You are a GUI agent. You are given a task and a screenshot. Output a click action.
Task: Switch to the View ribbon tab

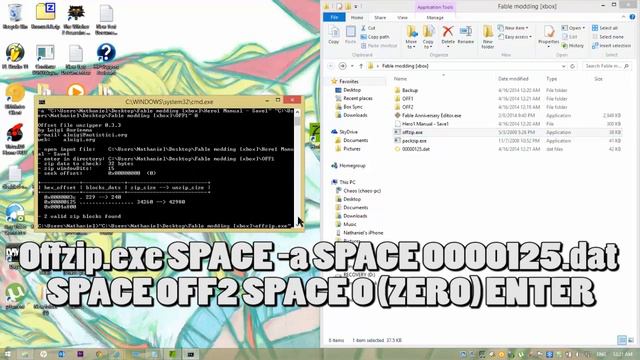coord(402,18)
